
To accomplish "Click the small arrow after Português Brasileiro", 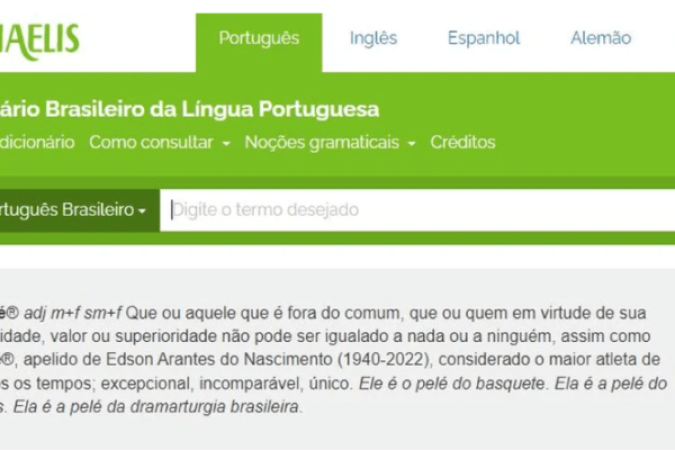I will (x=142, y=211).
